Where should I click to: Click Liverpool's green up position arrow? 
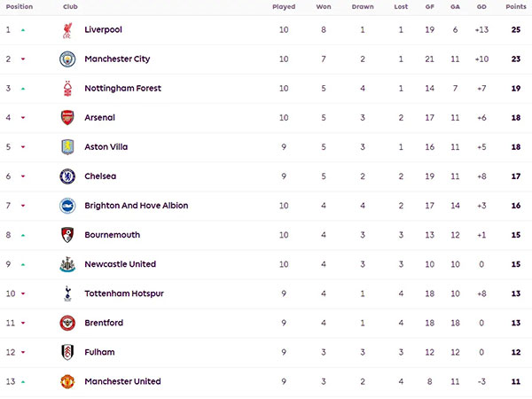click(x=23, y=30)
